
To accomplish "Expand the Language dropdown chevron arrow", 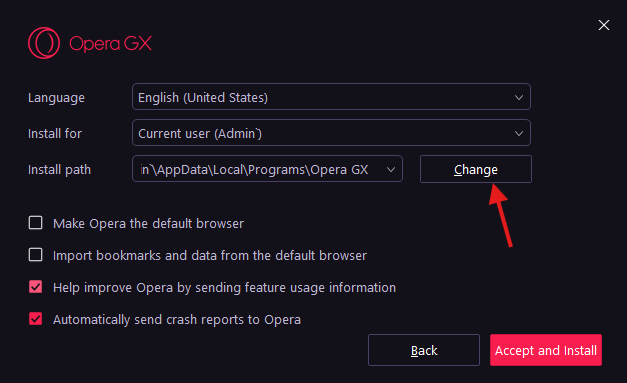I will coord(519,97).
